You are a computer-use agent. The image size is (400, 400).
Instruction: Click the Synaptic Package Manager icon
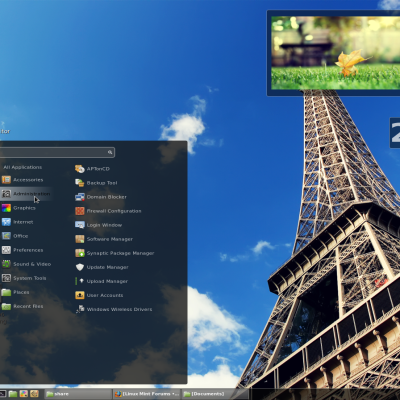click(80, 253)
